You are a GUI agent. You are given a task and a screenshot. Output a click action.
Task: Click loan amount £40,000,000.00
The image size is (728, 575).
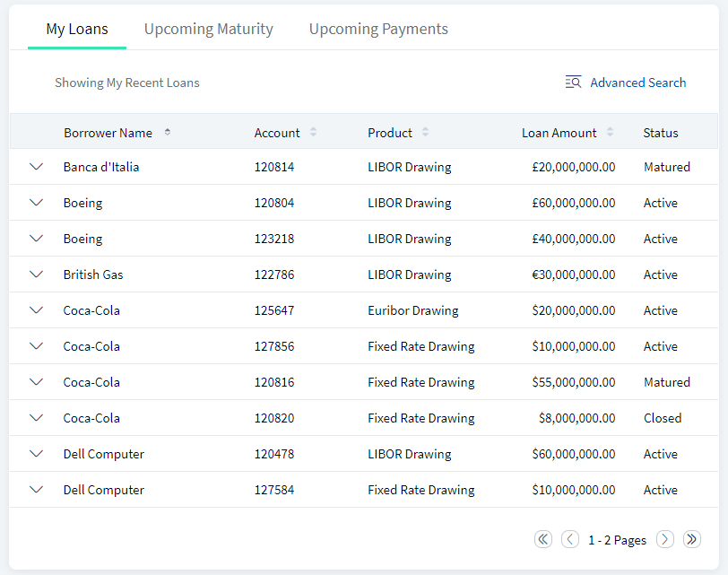point(574,239)
